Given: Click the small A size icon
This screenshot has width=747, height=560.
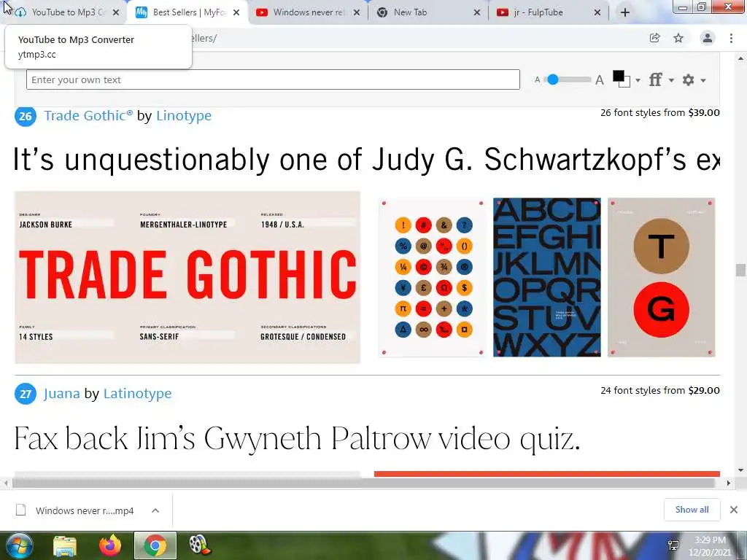Looking at the screenshot, I should 538,80.
